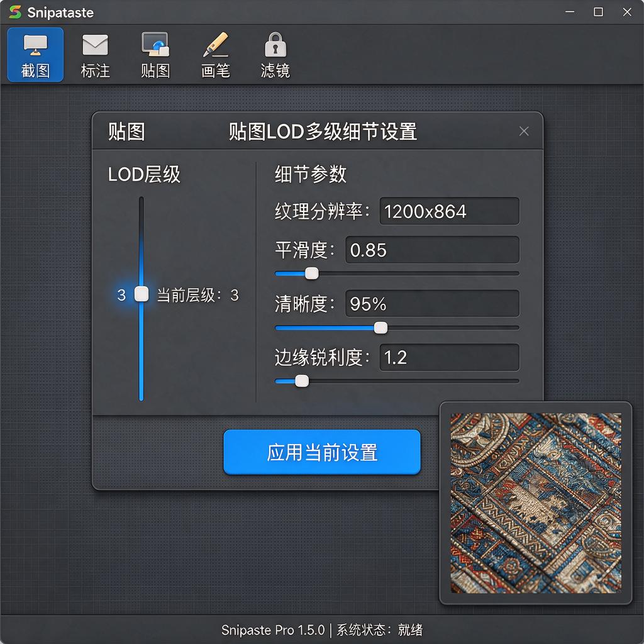644x644 pixels.
Task: Click the Snipaste Pro 1.5.0 status text
Action: 273,630
